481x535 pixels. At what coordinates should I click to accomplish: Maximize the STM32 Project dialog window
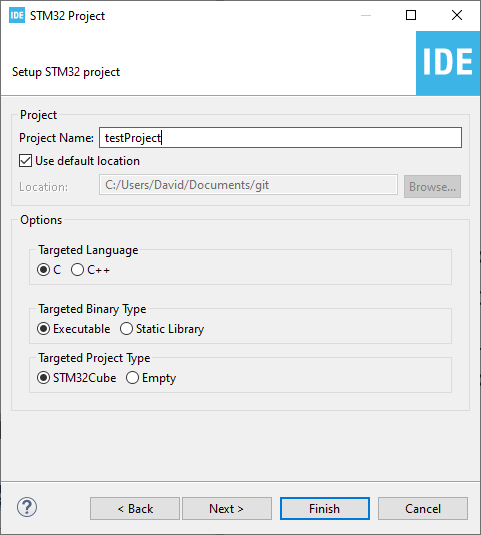(x=411, y=15)
